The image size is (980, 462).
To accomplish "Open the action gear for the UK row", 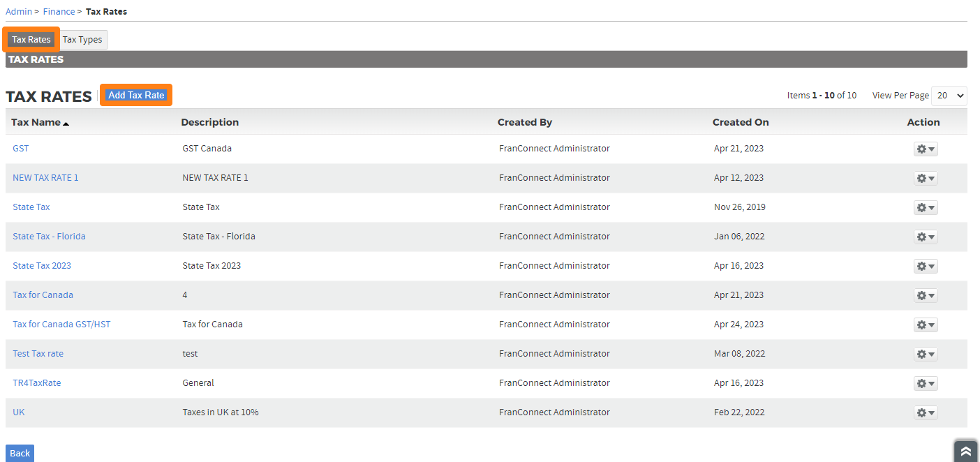I will 926,412.
